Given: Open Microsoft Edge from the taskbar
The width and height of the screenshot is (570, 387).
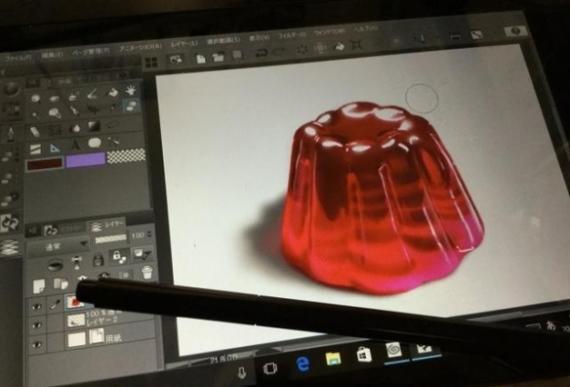Looking at the screenshot, I should coord(303,364).
